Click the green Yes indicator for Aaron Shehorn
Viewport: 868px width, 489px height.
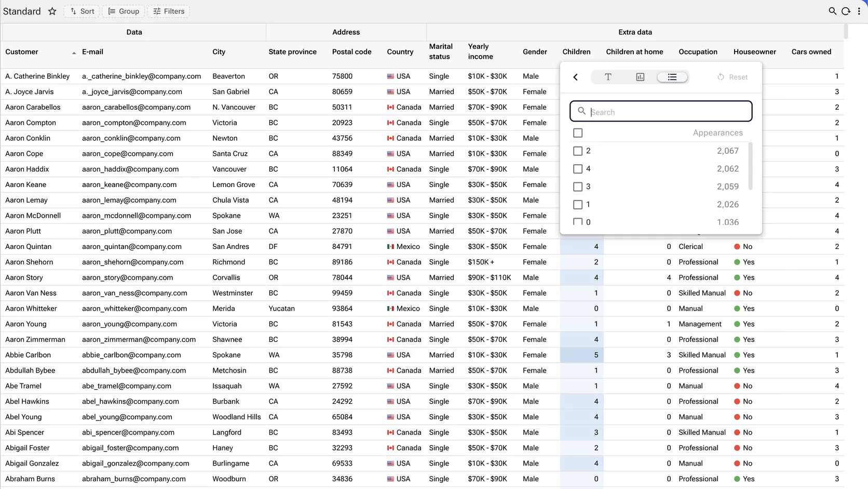[737, 262]
